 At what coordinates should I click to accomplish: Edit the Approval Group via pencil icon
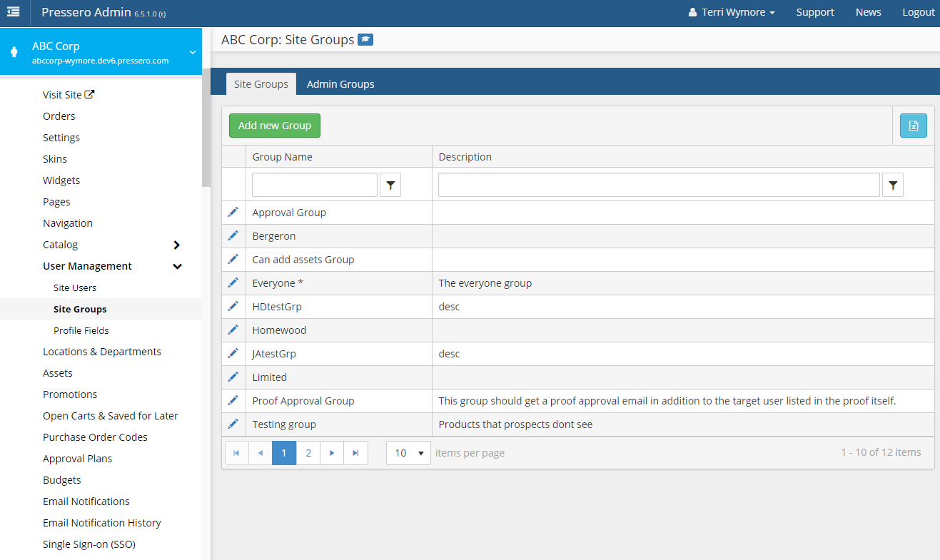coord(233,213)
